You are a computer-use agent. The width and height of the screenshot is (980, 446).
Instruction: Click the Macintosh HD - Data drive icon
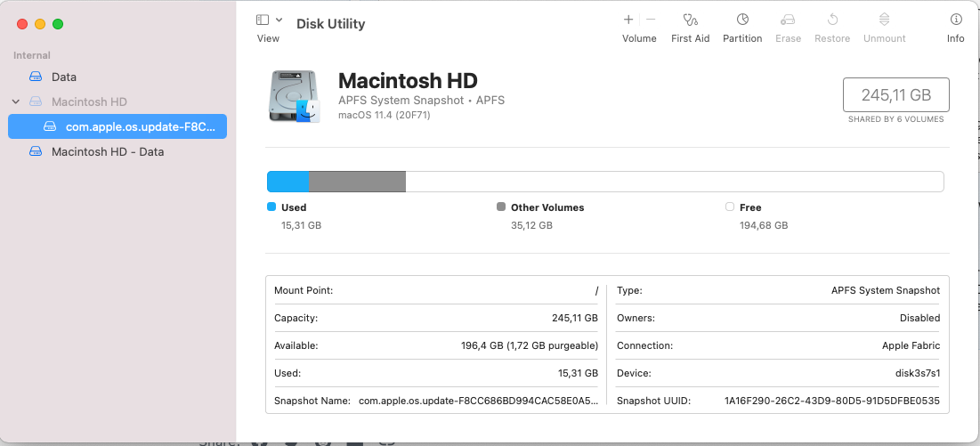click(36, 151)
